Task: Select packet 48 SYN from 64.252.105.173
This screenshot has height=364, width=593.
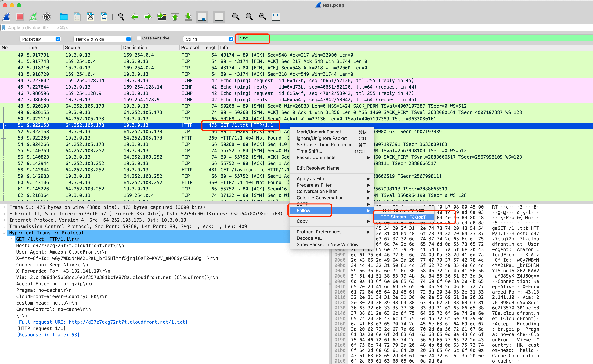Action: tap(296, 106)
